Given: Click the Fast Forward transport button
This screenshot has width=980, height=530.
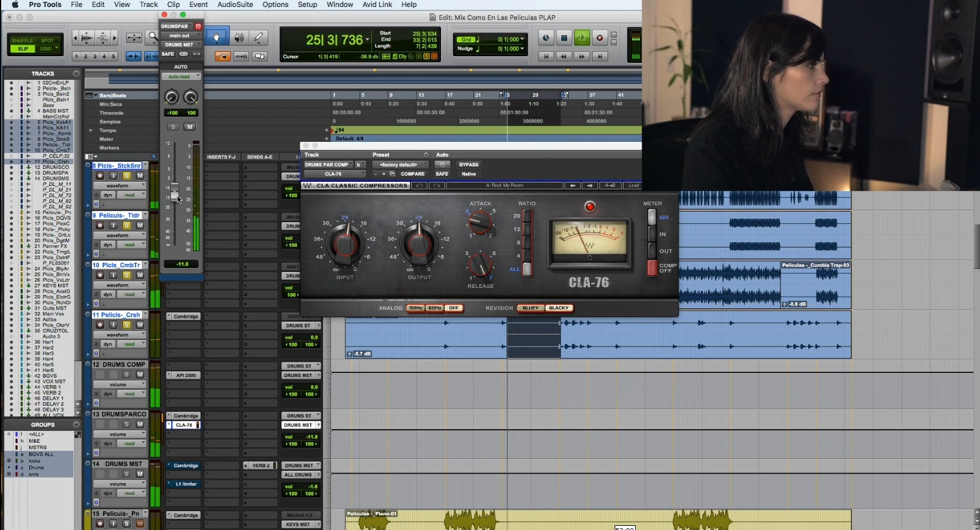Looking at the screenshot, I should coord(582,56).
